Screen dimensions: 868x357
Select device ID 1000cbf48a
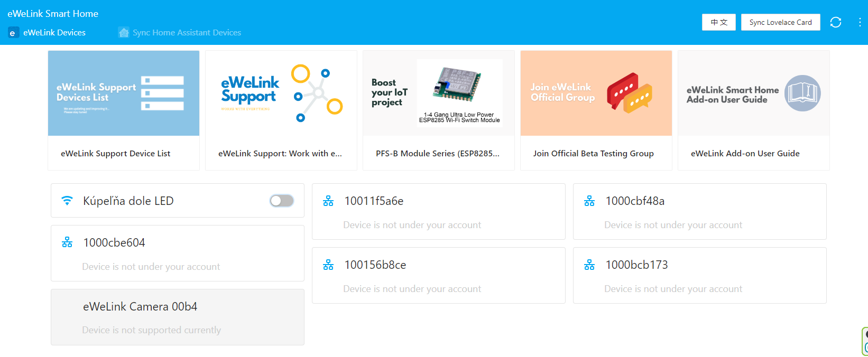(x=635, y=201)
